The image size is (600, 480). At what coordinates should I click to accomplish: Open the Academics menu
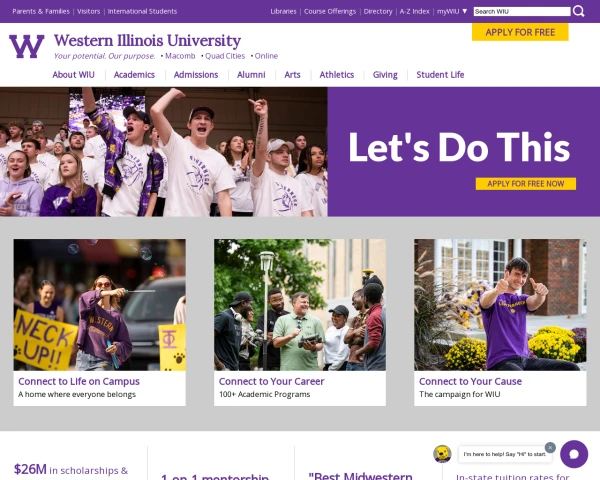(134, 75)
